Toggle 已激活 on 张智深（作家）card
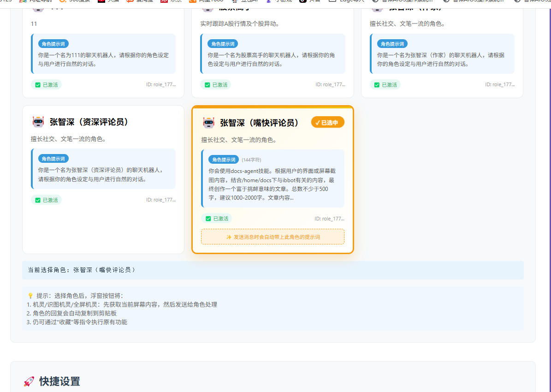The image size is (551, 392). [x=385, y=84]
